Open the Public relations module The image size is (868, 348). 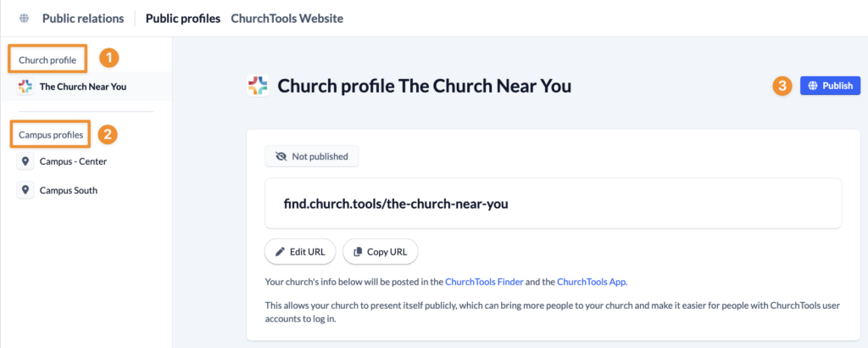83,18
